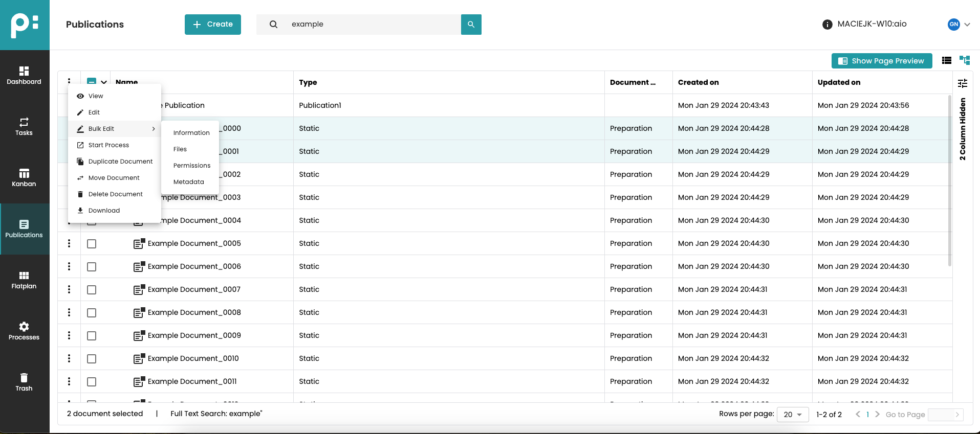The width and height of the screenshot is (980, 434).
Task: Go to Tasks in the sidebar
Action: (24, 127)
